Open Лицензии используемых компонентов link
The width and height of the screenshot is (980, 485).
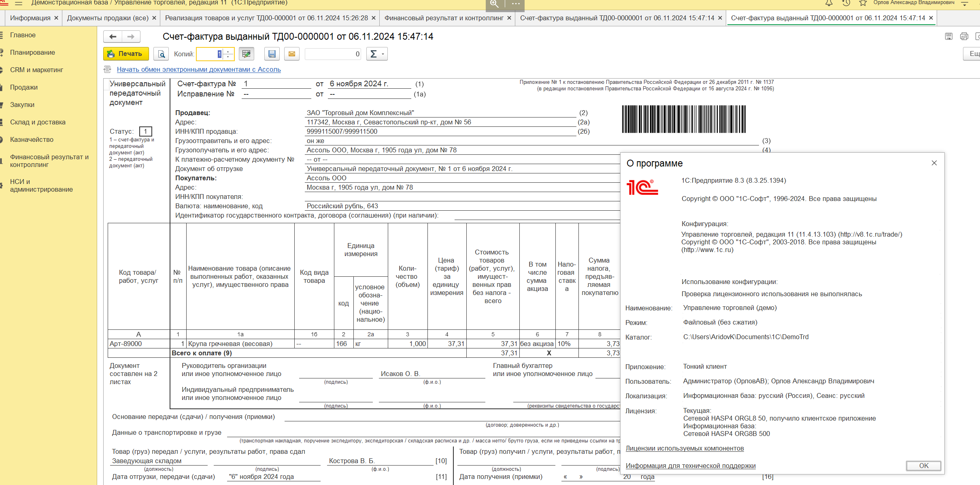(x=685, y=449)
